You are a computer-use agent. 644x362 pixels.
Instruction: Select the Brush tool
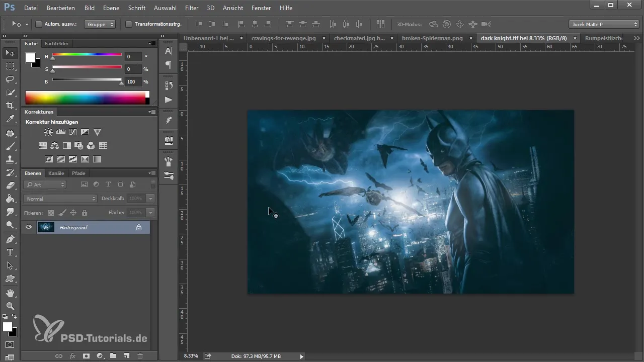coord(10,146)
